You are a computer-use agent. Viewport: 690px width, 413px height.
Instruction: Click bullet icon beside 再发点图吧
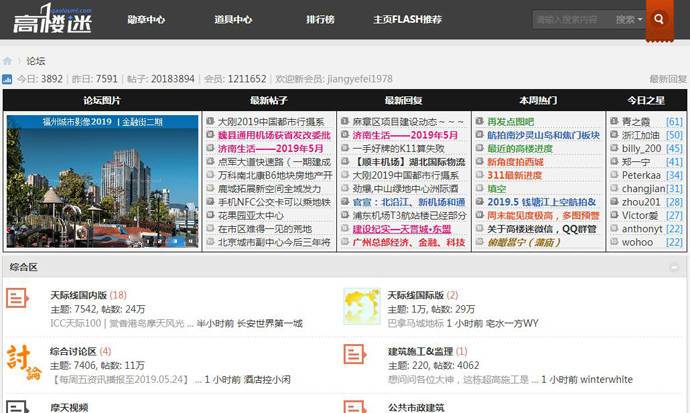tap(480, 121)
